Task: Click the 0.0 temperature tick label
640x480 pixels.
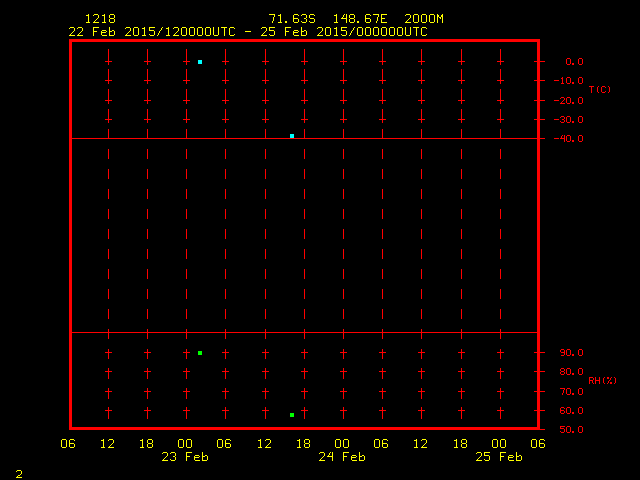Action: click(574, 62)
